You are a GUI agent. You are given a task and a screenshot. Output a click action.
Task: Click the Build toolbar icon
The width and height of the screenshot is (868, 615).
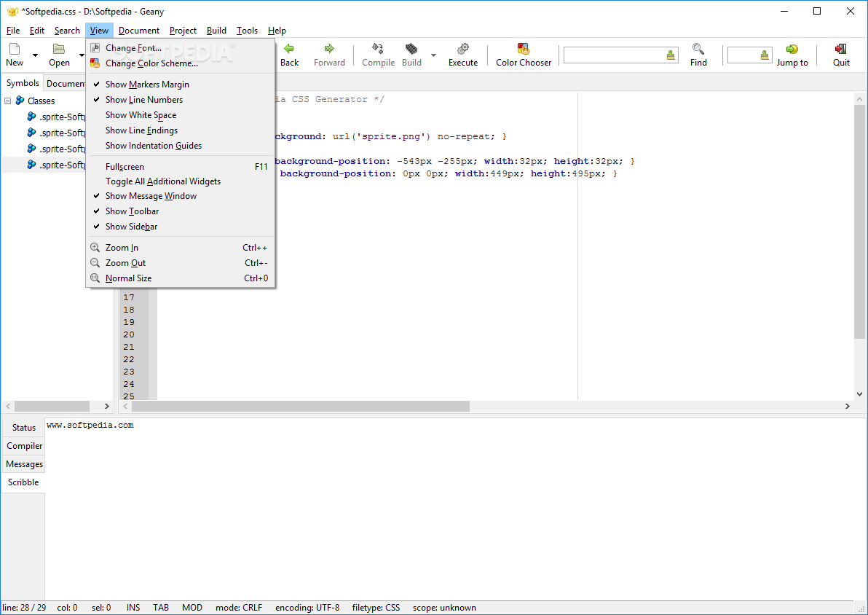tap(411, 49)
